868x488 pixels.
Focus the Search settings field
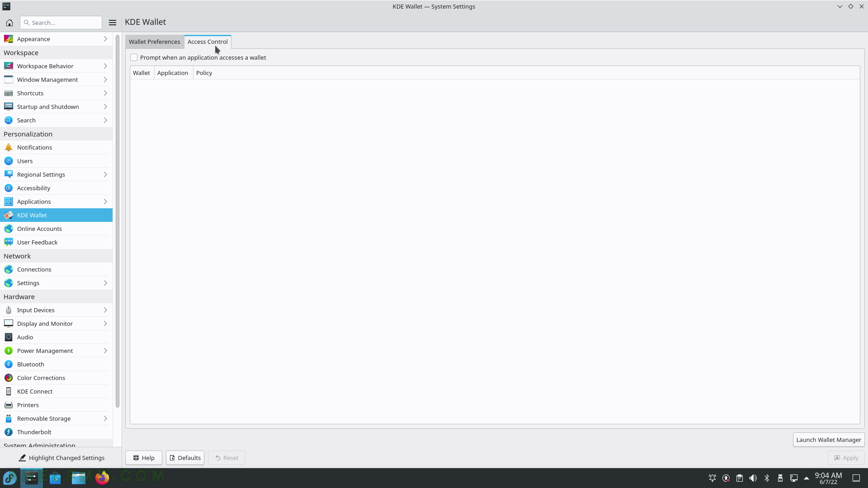[61, 23]
